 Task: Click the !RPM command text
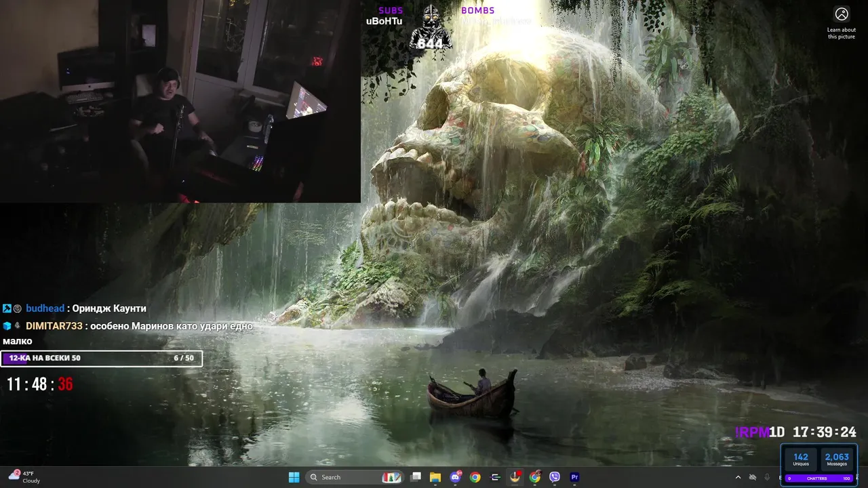(751, 432)
